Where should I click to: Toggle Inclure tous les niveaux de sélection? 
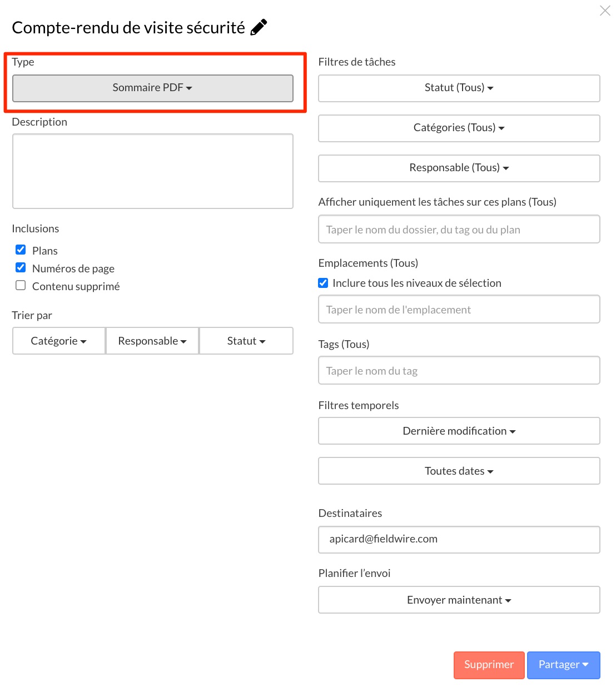coord(323,283)
